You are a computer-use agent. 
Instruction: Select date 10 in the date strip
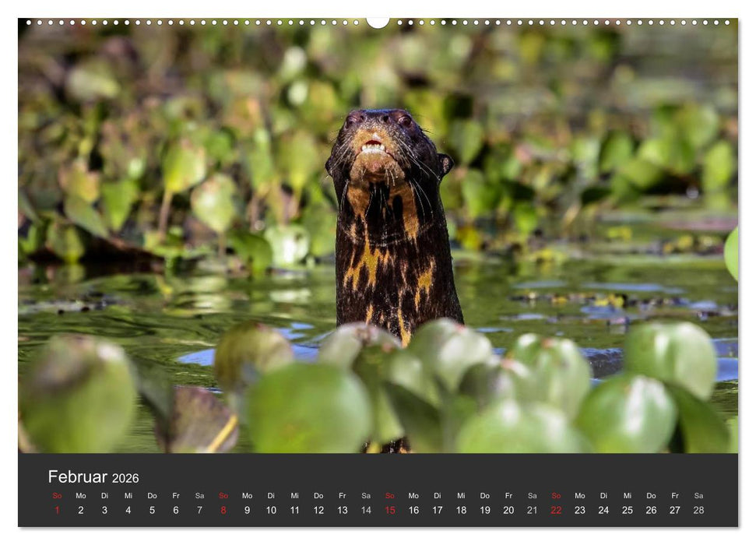click(x=271, y=510)
